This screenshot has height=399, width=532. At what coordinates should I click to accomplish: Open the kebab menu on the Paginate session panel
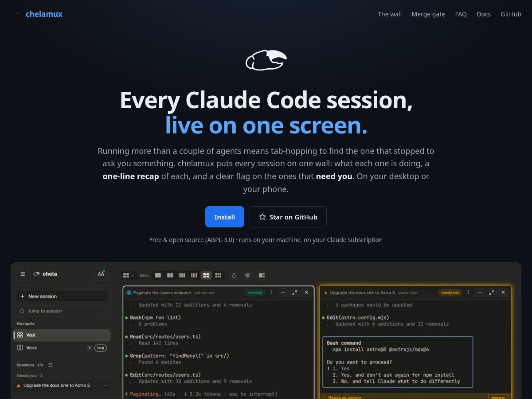(272, 293)
